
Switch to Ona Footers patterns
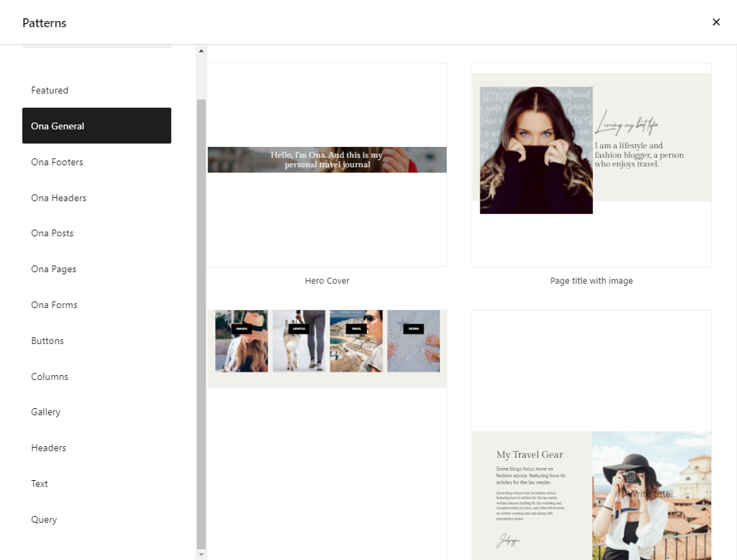pyautogui.click(x=57, y=162)
